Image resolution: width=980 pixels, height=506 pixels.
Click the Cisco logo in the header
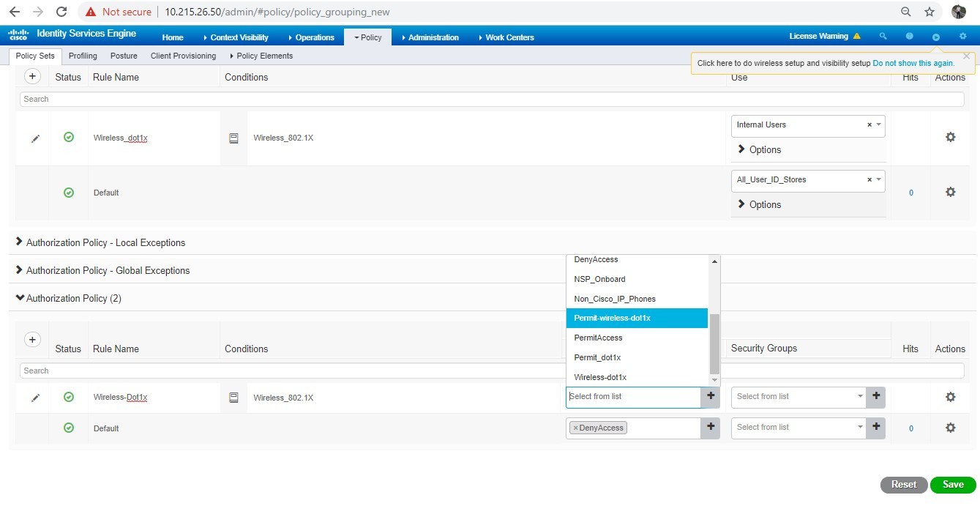(x=18, y=35)
